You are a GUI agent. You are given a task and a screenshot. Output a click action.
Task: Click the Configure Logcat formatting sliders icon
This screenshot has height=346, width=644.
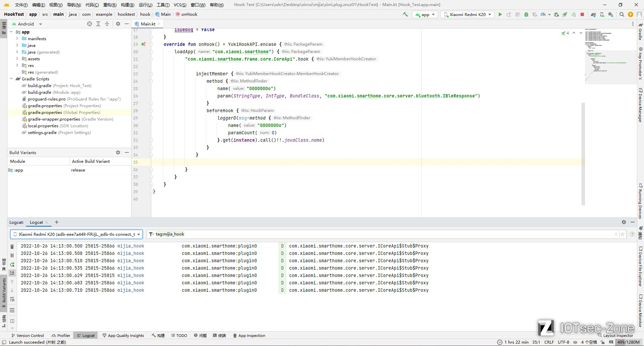click(x=12, y=310)
